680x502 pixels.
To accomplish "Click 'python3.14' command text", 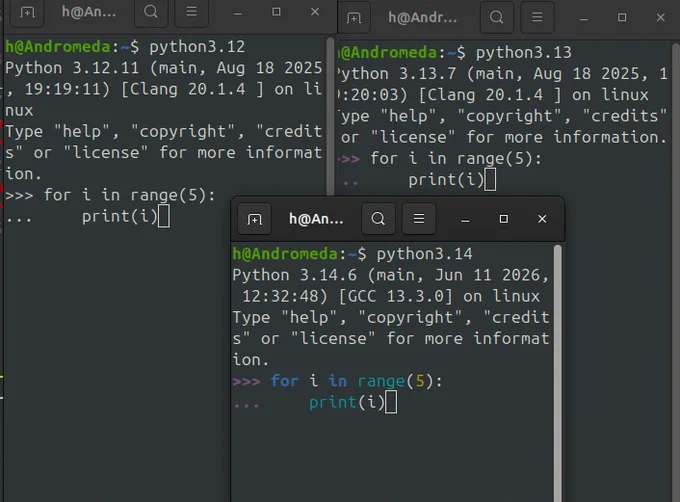I will (x=425, y=254).
